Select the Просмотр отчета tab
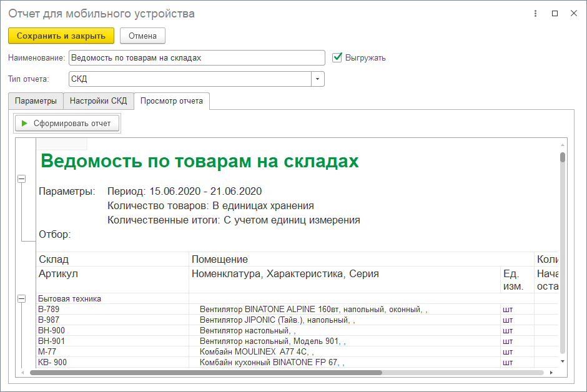 click(172, 101)
